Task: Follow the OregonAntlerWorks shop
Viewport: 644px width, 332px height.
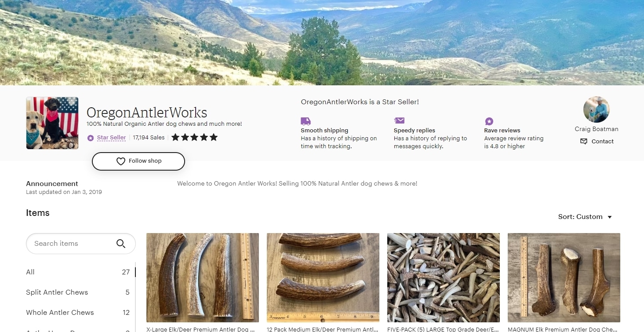Action: point(138,161)
